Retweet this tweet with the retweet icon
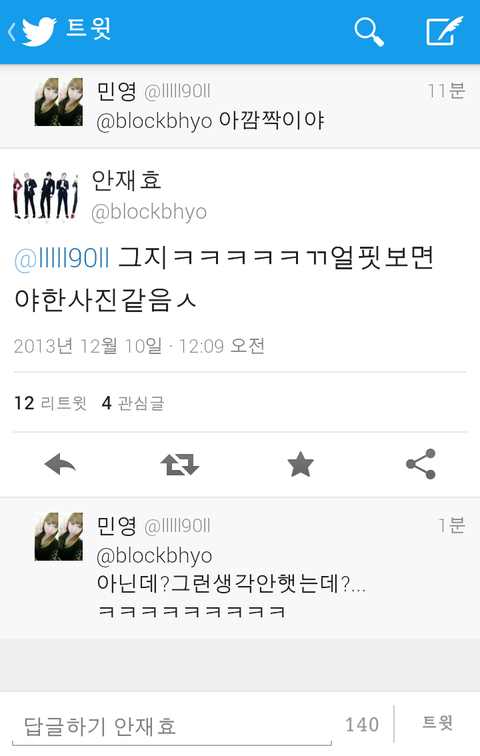Viewport: 480px width, 756px height. pos(180,464)
